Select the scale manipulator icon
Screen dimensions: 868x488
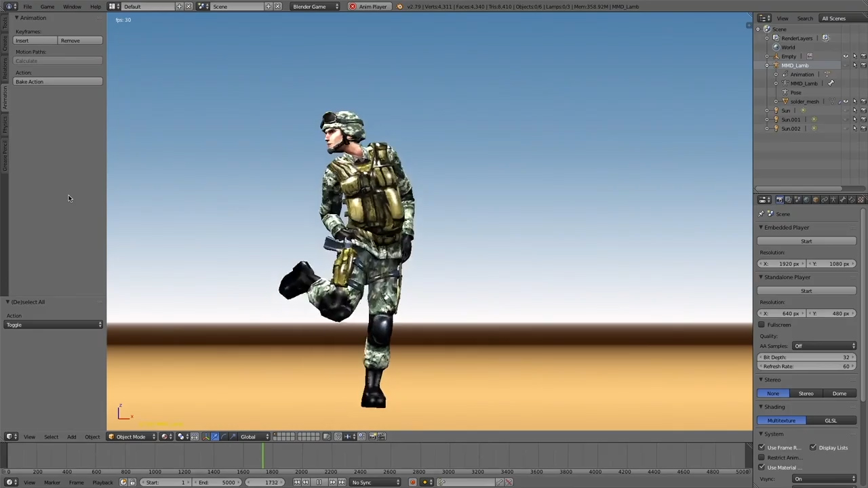coord(233,436)
